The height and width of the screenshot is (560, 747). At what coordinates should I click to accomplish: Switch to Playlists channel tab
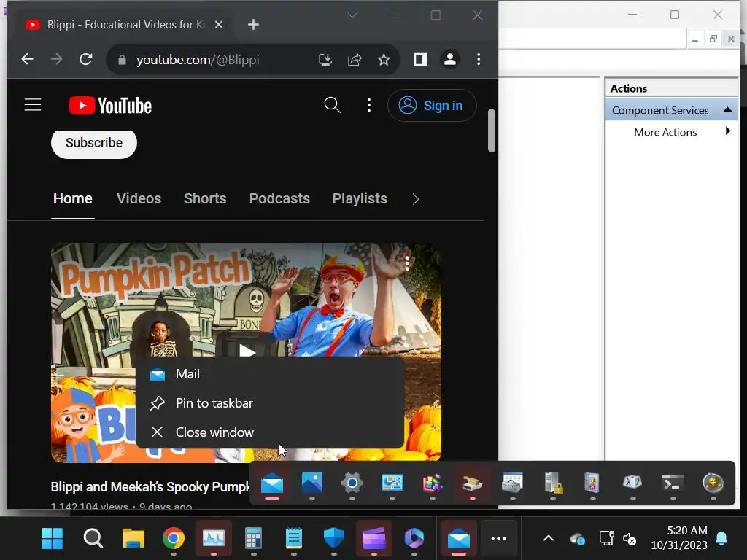coord(360,198)
